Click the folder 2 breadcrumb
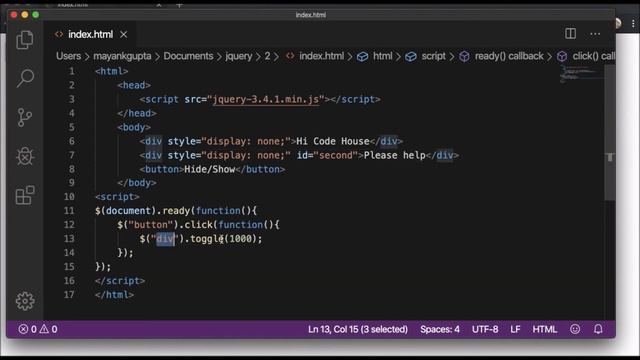Viewport: 640px width, 360px height. tap(267, 56)
